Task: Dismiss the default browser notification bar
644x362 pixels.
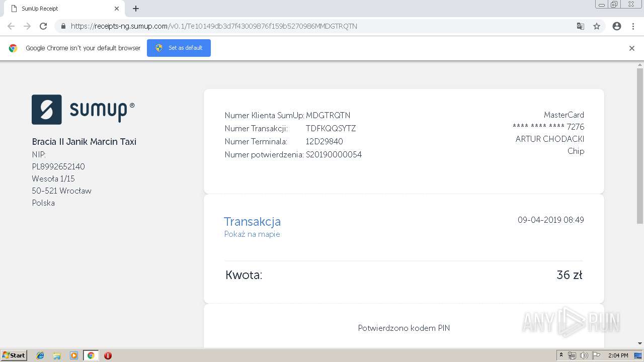Action: point(632,48)
